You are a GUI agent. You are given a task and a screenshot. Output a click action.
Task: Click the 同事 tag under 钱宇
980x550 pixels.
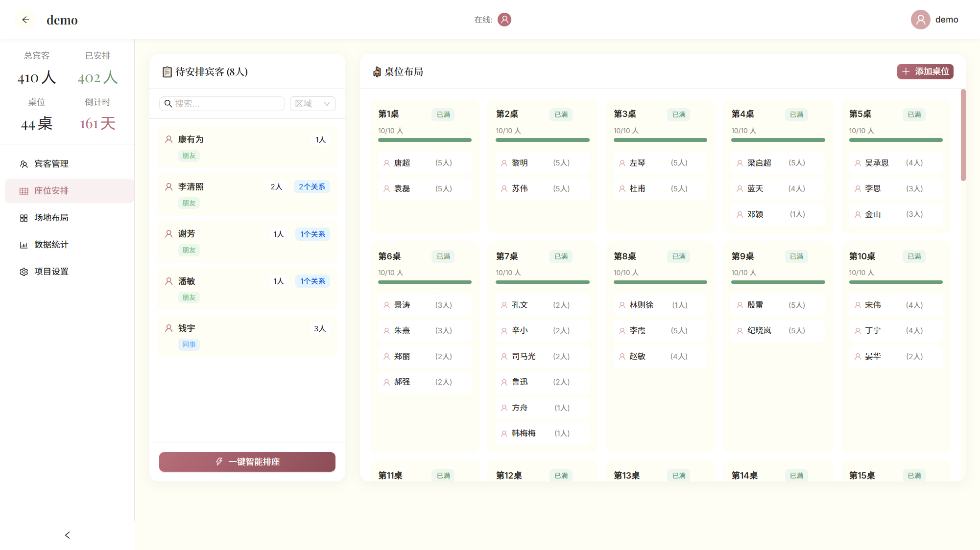pos(189,344)
